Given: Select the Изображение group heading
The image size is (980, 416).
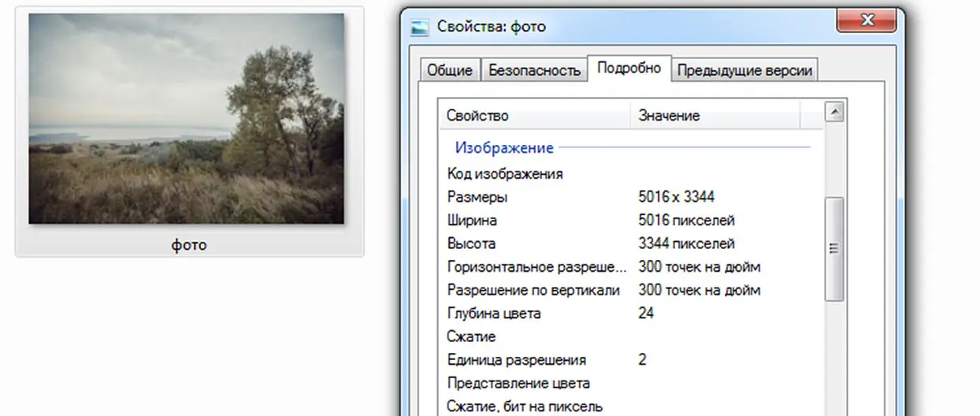Looking at the screenshot, I should pyautogui.click(x=504, y=147).
